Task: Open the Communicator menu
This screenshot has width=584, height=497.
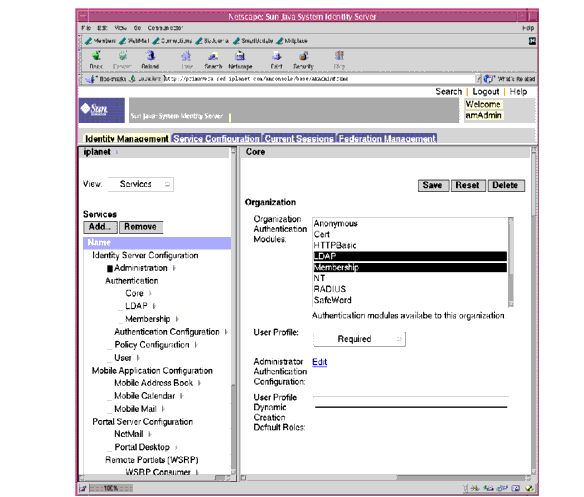Action: click(x=165, y=28)
